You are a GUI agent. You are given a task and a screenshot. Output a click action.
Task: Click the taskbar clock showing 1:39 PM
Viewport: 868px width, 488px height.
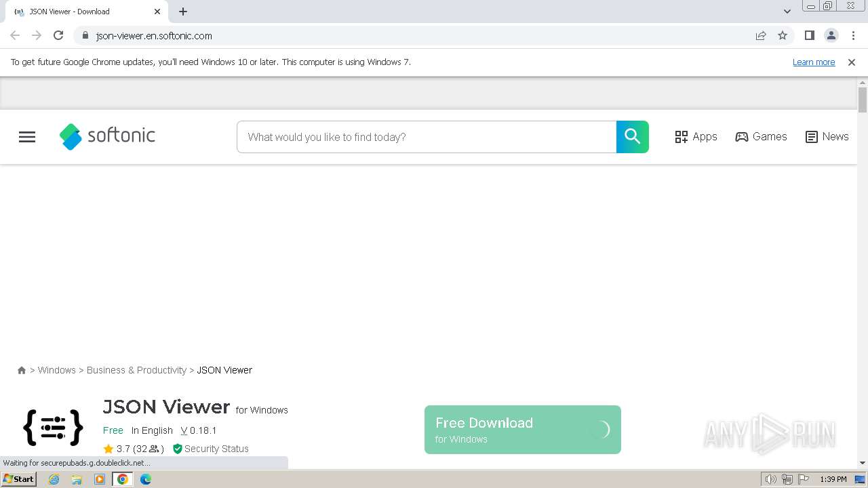tap(833, 479)
